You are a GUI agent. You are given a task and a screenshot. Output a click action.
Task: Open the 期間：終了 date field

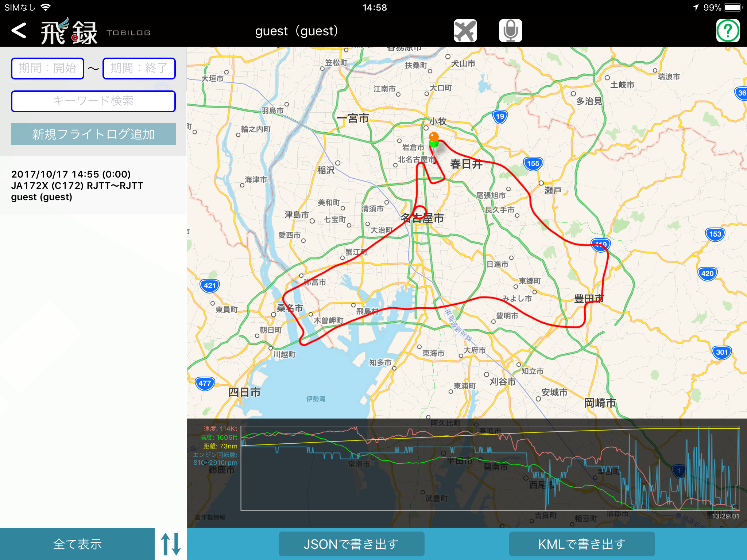139,68
